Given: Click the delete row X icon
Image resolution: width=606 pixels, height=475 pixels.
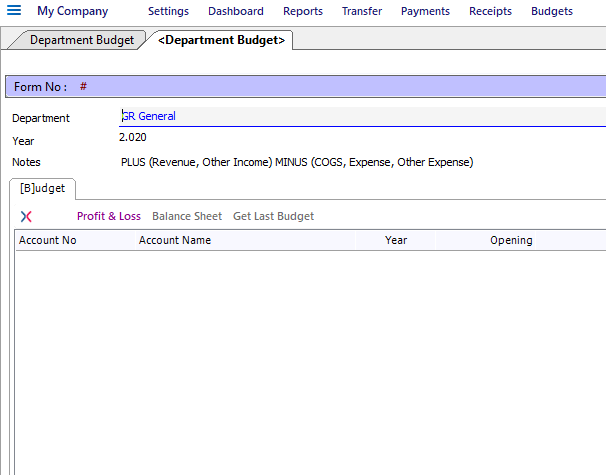Looking at the screenshot, I should pyautogui.click(x=26, y=216).
